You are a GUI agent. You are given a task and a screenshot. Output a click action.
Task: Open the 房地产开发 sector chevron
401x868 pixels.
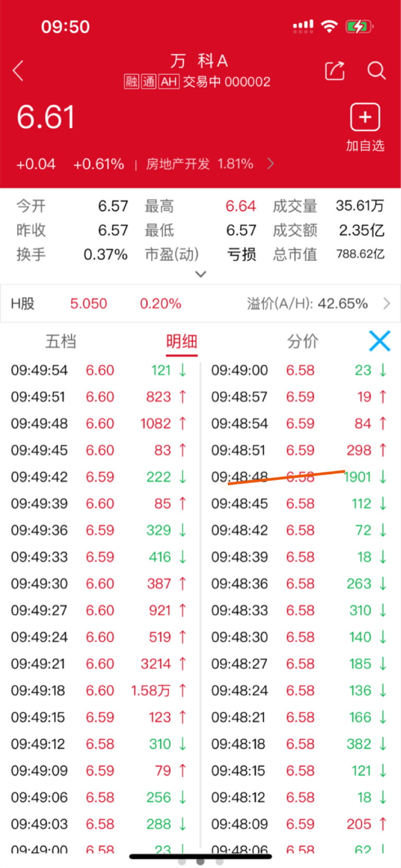tap(270, 164)
